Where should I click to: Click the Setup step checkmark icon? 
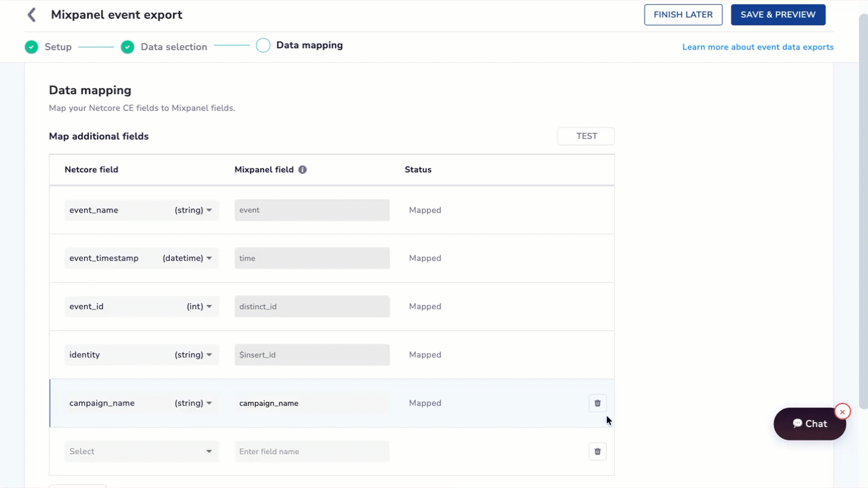click(x=31, y=47)
